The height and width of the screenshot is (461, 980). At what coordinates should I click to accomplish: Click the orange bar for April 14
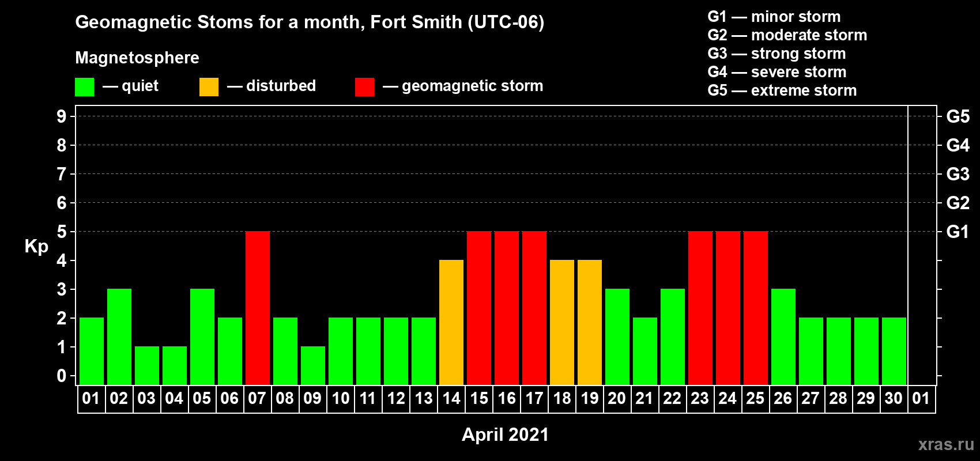[x=451, y=322]
